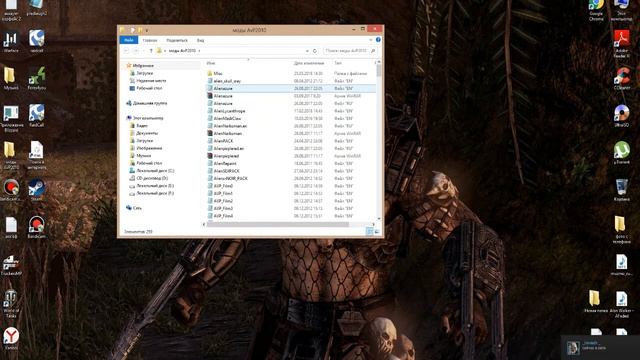Open Adobe Reader XI desktop shortcut
640x360 pixels.
point(622,44)
